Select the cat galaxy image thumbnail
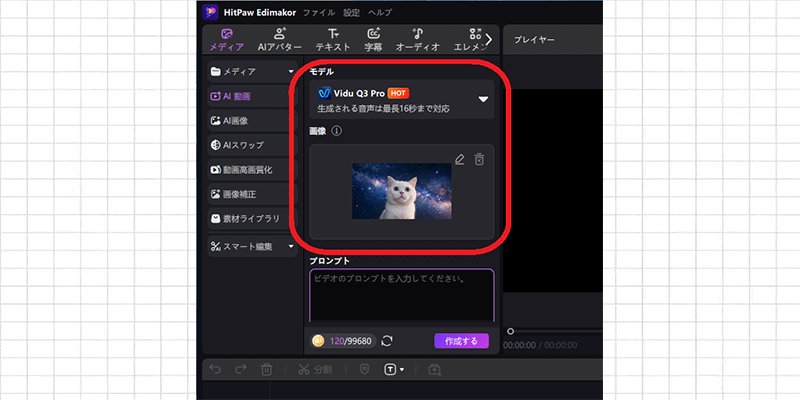This screenshot has height=400, width=800. [x=402, y=191]
